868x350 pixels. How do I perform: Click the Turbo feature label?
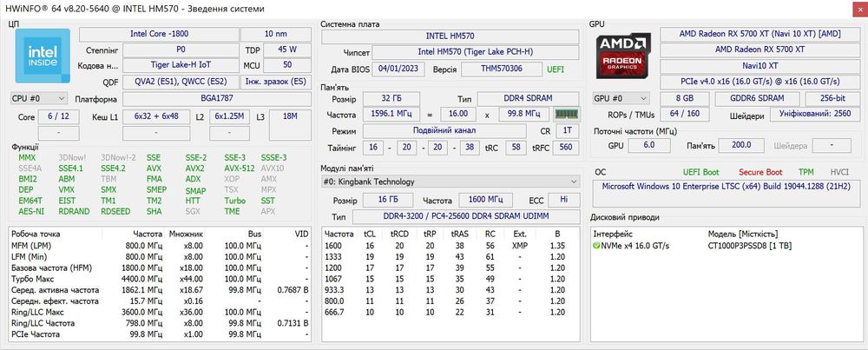(x=234, y=201)
